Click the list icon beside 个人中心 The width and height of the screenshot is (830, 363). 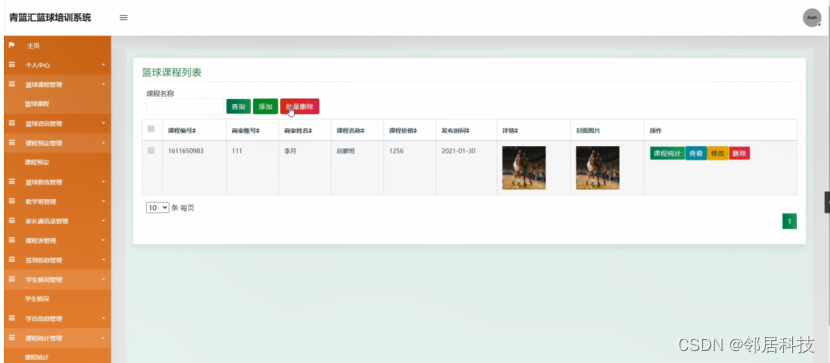(x=12, y=65)
